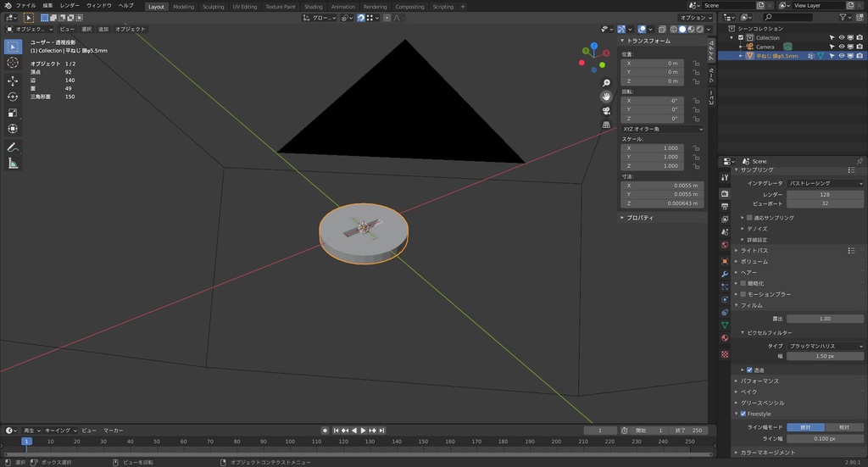868x467 pixels.
Task: Activate the 3D Cursor tool
Action: coord(13,63)
